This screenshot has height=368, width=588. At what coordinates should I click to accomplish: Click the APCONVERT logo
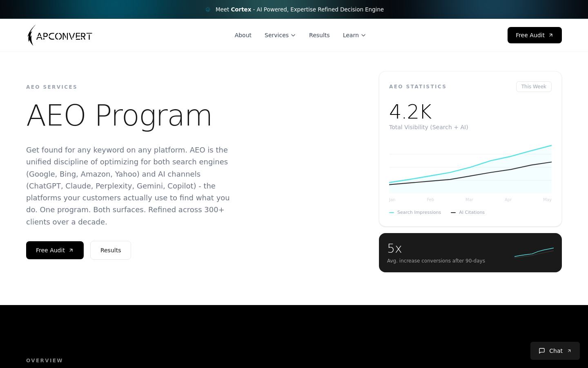coord(60,35)
